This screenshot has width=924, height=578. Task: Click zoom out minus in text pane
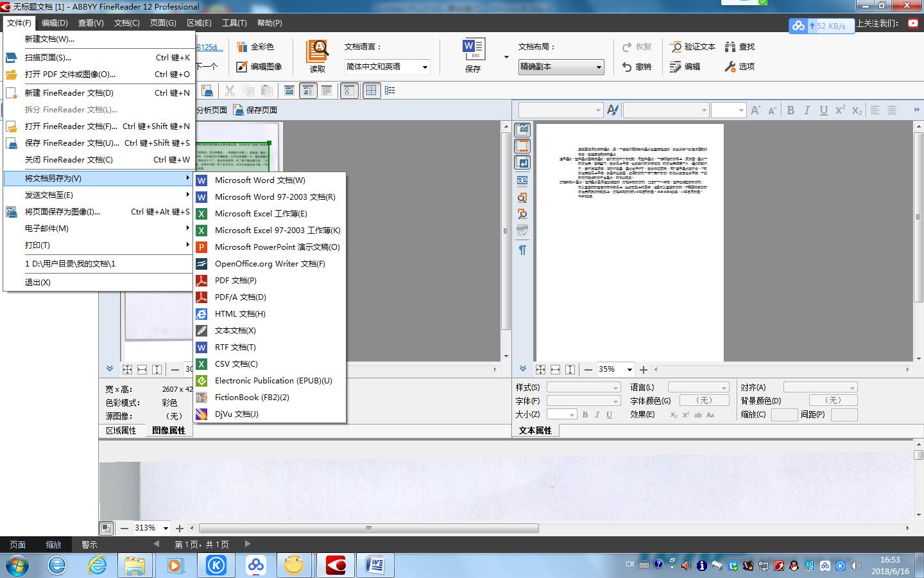[x=588, y=369]
